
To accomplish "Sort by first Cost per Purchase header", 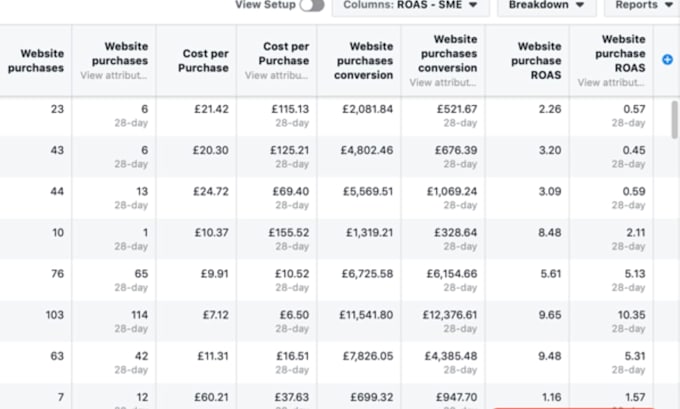I will pos(203,61).
